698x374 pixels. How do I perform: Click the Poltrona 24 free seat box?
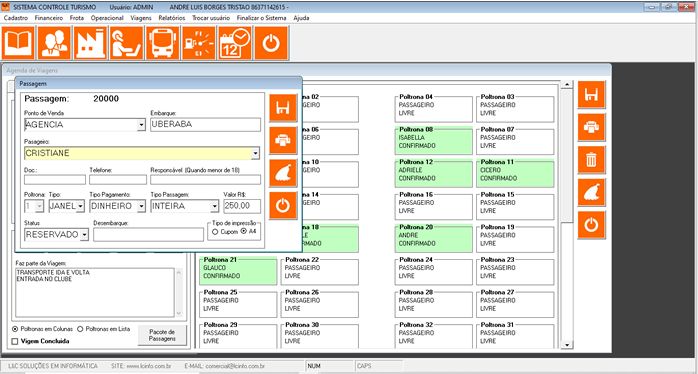tap(434, 272)
